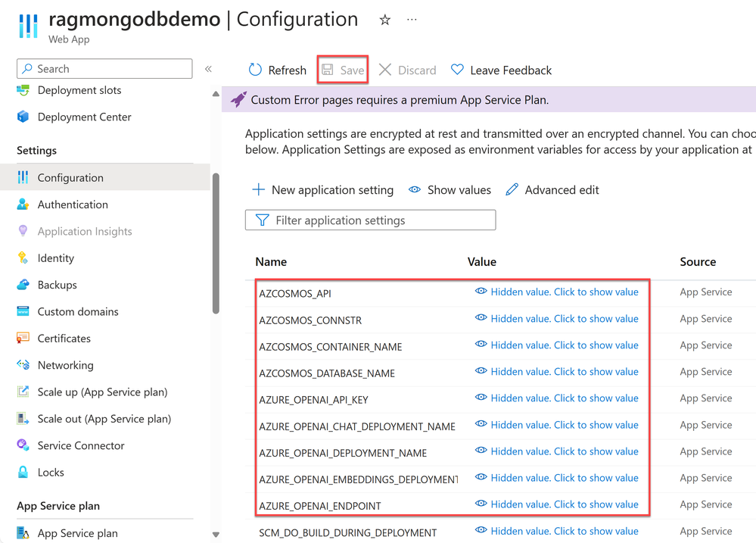
Task: Reveal hidden value for AZURE_OPENAI_ENDPOINT
Action: [x=557, y=504]
